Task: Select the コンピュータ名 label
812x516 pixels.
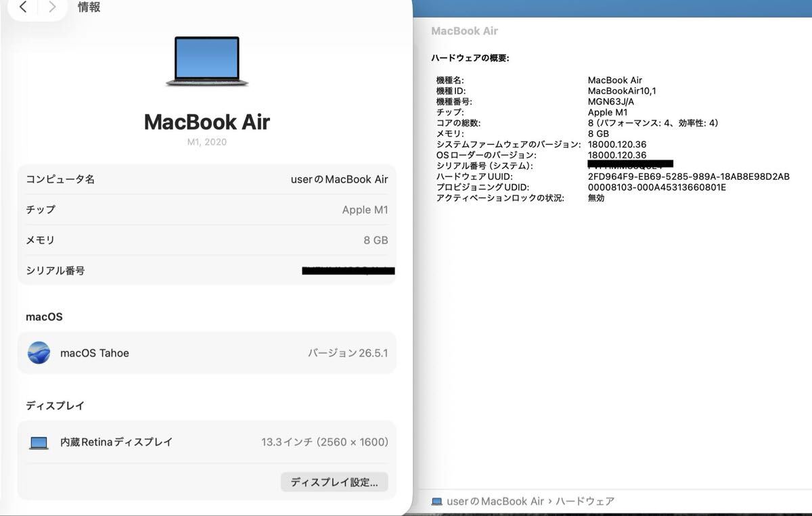Action: (x=60, y=179)
